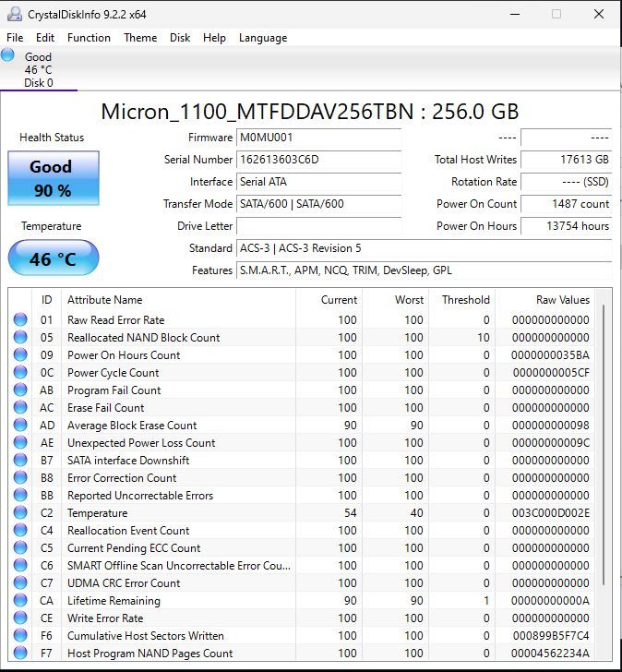Click the status orb for Erase Fail Count
Image resolution: width=622 pixels, height=672 pixels.
pos(20,407)
